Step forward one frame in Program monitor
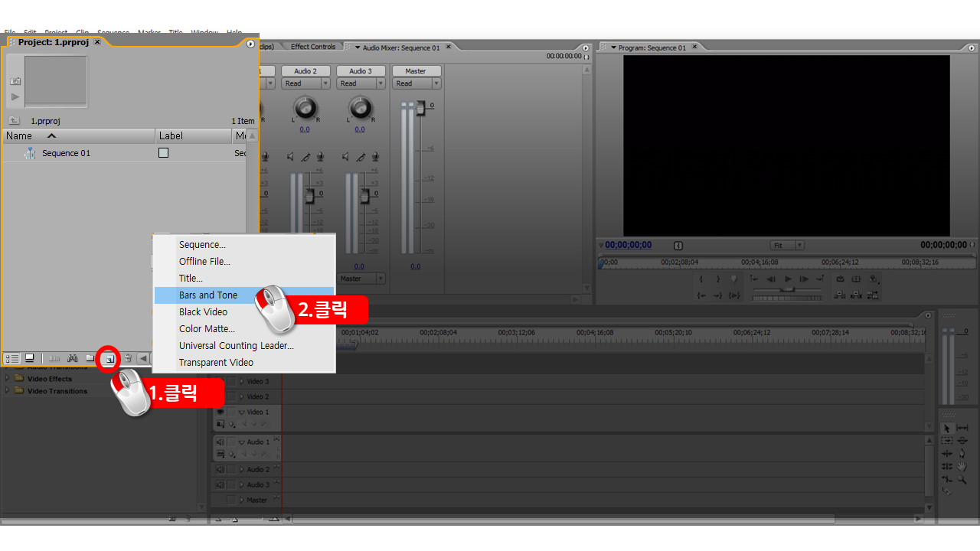Image resolution: width=980 pixels, height=551 pixels. [x=804, y=279]
